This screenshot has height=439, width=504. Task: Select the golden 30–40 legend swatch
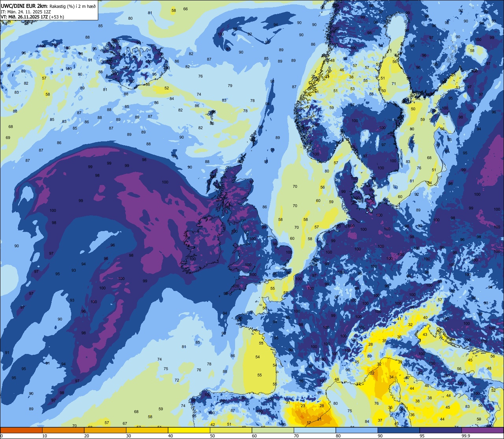[x=147, y=430]
